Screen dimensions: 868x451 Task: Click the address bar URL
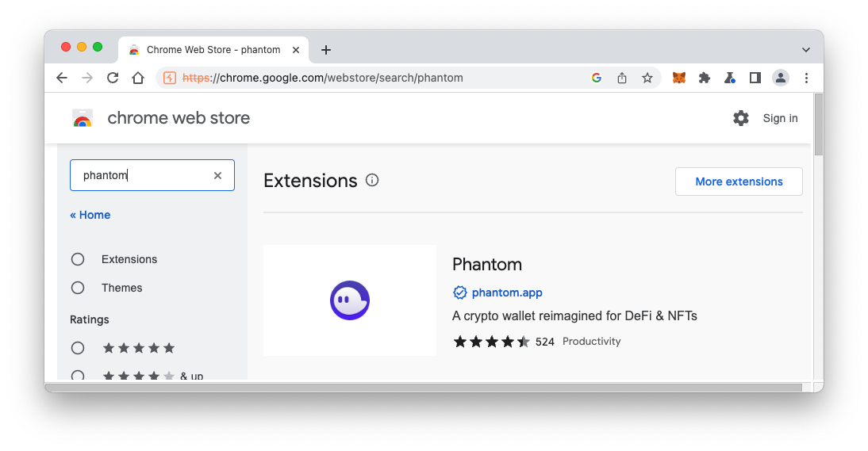point(323,78)
